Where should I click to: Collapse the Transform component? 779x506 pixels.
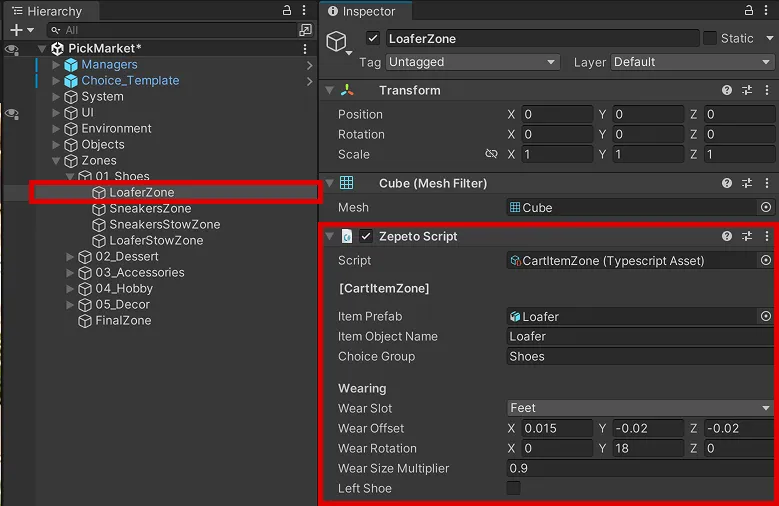[x=329, y=90]
